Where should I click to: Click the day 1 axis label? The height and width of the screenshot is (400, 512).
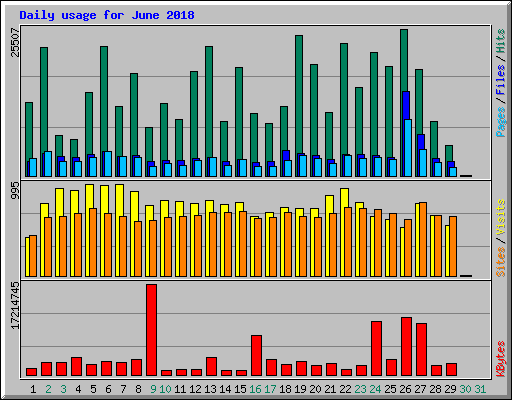pyautogui.click(x=33, y=389)
